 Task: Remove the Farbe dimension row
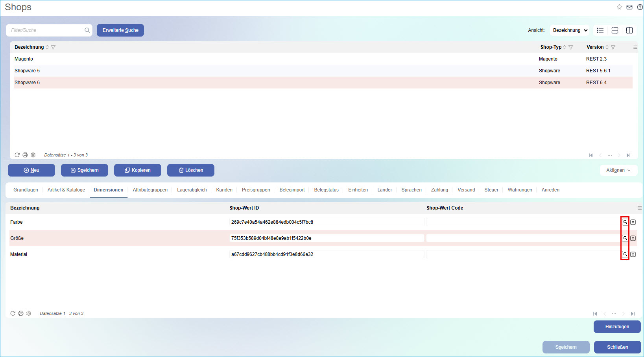click(x=633, y=222)
